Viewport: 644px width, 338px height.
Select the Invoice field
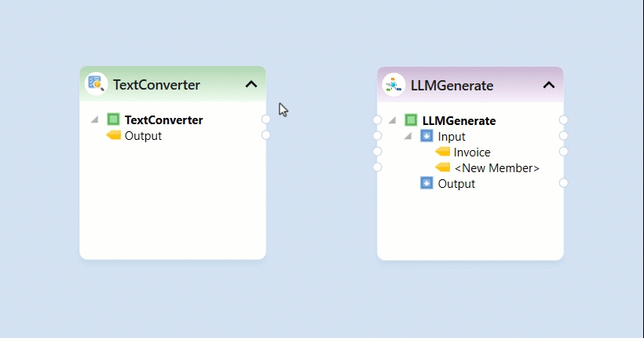(472, 152)
